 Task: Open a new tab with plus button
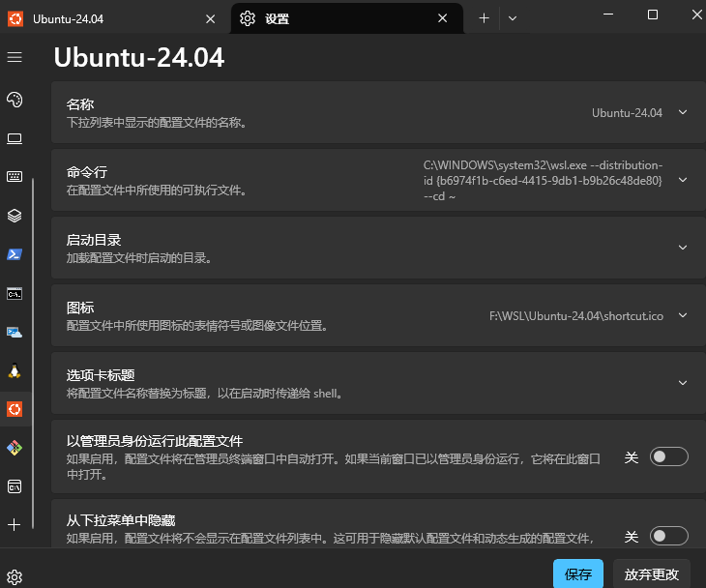[484, 18]
